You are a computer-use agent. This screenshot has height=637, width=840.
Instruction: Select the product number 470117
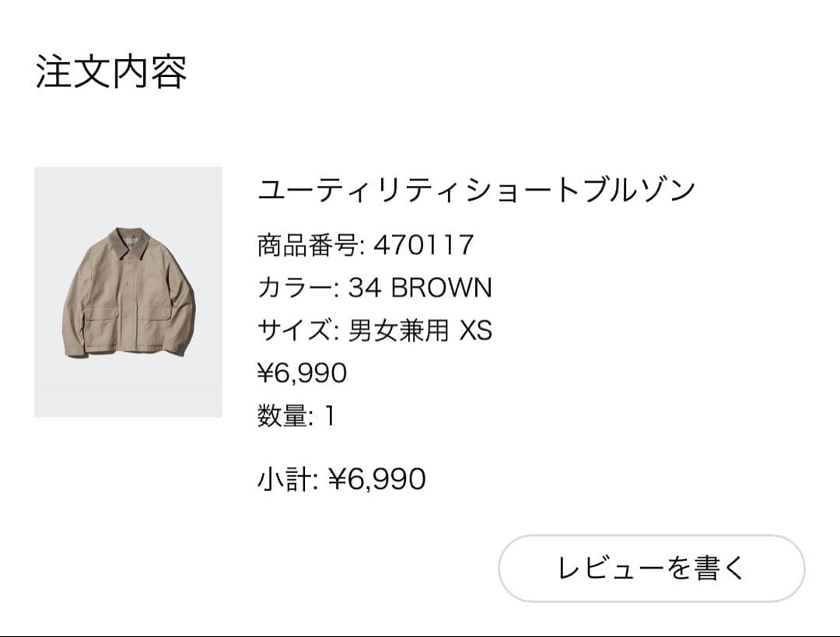tap(424, 246)
